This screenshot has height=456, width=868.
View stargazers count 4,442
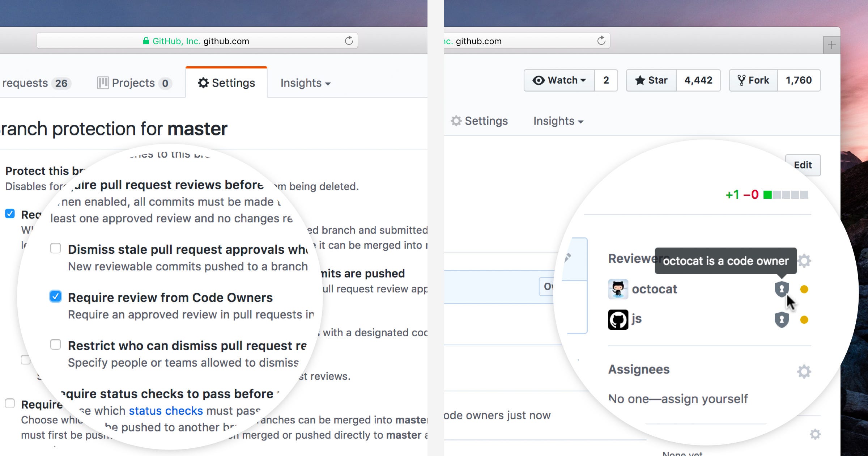pyautogui.click(x=698, y=80)
